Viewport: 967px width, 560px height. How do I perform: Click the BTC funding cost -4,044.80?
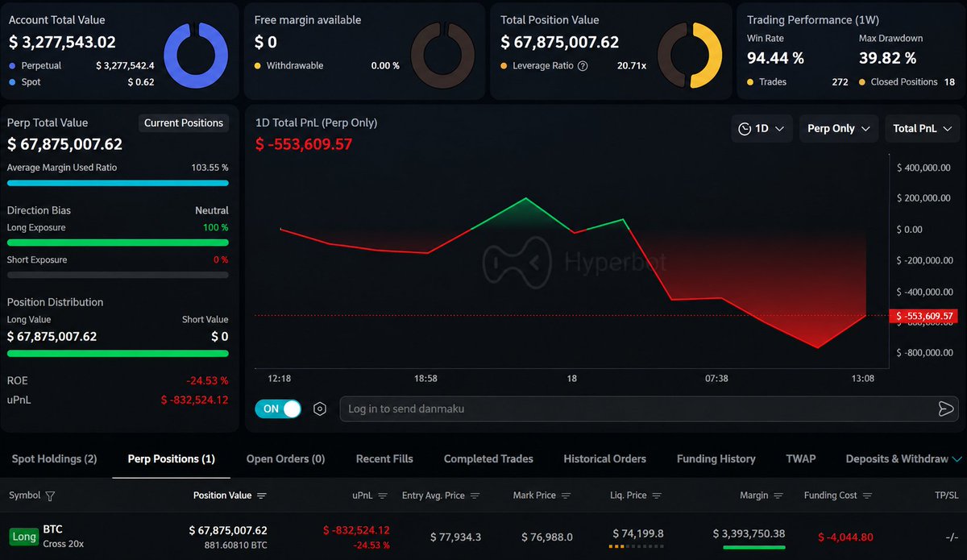tap(845, 537)
